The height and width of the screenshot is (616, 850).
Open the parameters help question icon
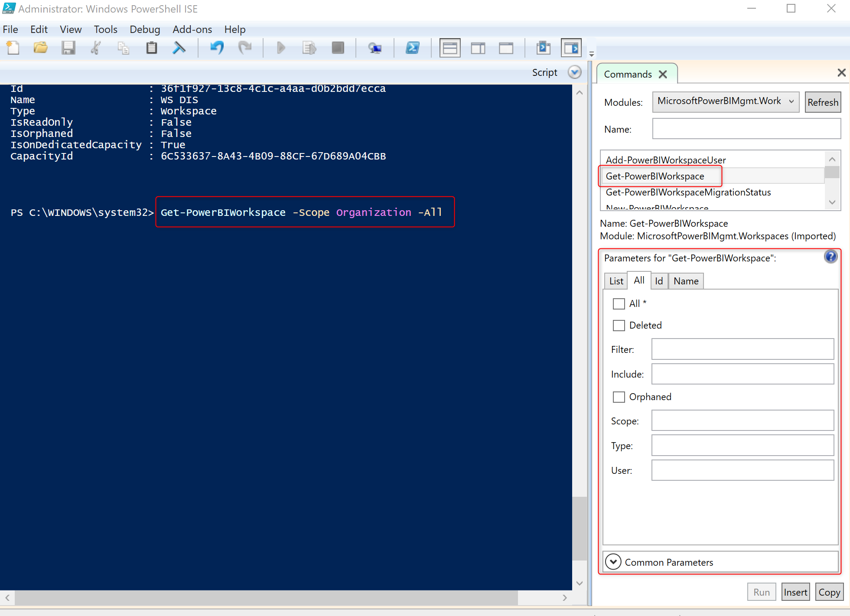[830, 257]
